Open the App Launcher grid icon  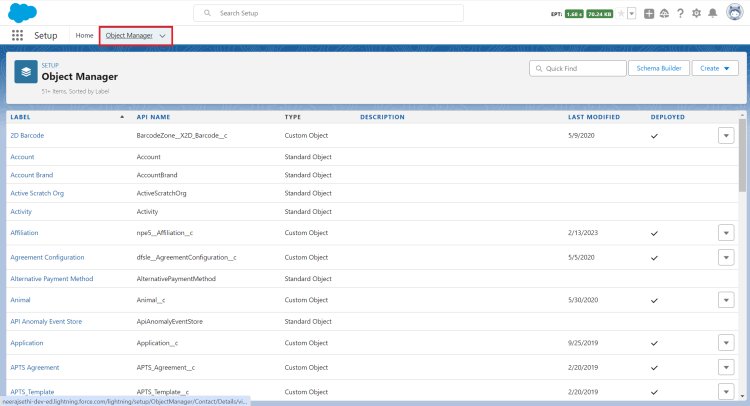click(17, 35)
